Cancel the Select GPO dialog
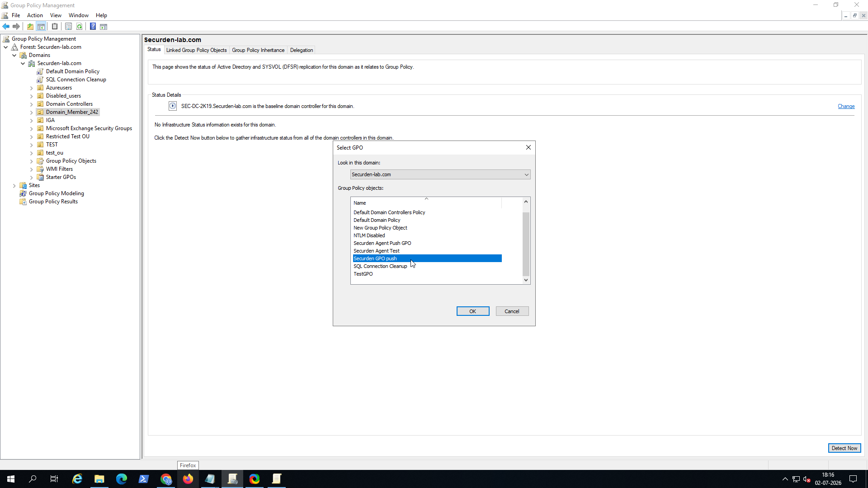The height and width of the screenshot is (488, 868). click(x=512, y=311)
